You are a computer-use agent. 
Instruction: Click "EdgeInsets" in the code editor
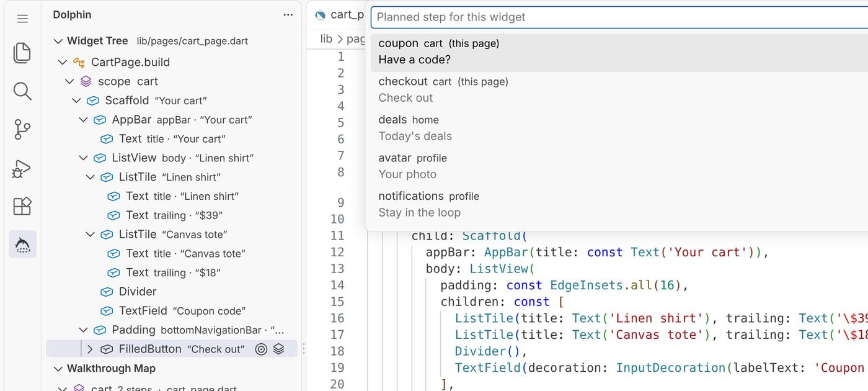587,285
